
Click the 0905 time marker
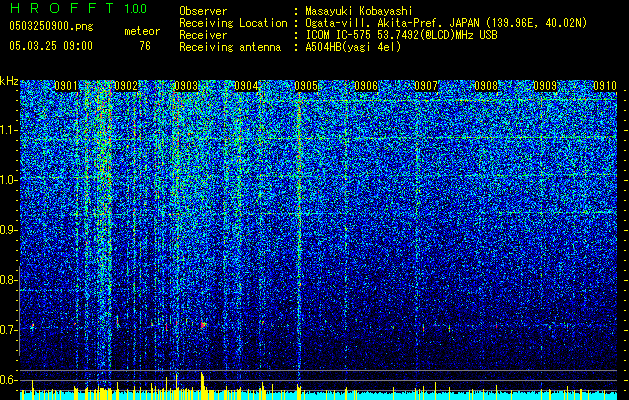click(306, 86)
